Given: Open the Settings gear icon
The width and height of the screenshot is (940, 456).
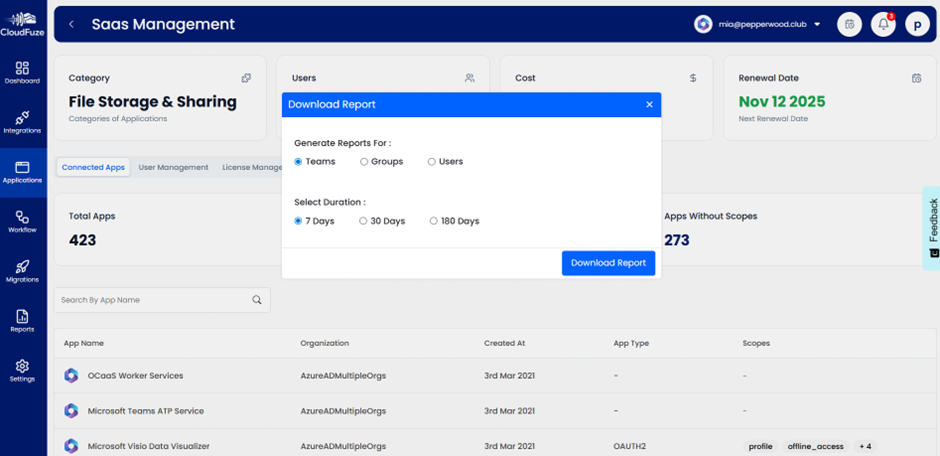Looking at the screenshot, I should [22, 366].
